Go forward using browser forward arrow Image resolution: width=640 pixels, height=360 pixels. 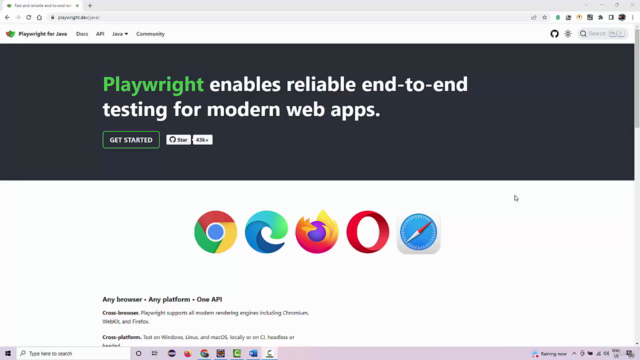point(18,18)
